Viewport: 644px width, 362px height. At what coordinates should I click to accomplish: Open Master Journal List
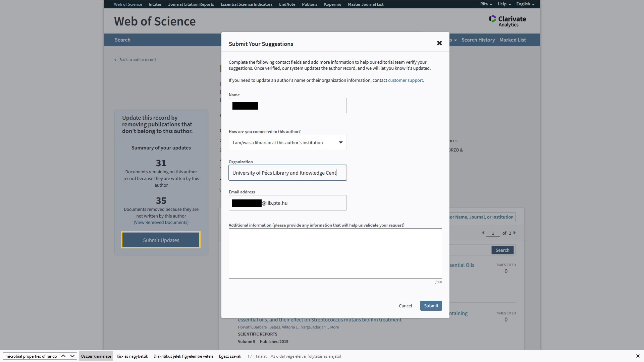click(366, 4)
